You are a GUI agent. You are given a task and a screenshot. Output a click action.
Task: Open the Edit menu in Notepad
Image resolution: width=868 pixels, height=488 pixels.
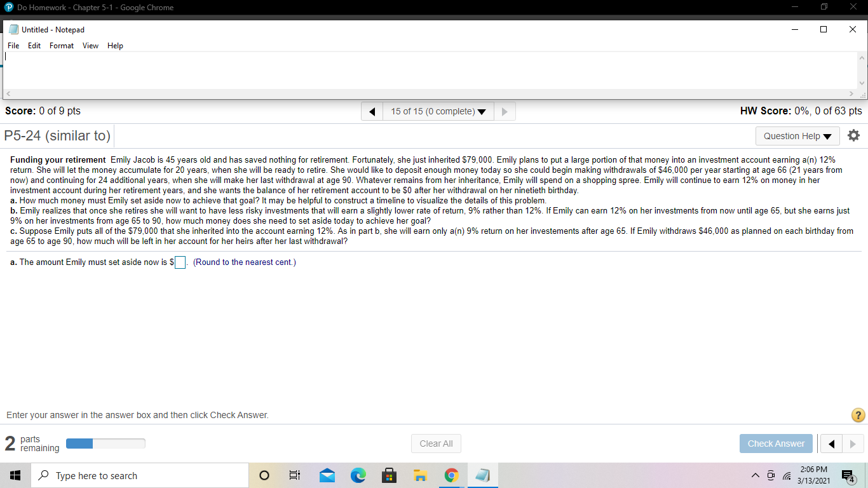(34, 45)
